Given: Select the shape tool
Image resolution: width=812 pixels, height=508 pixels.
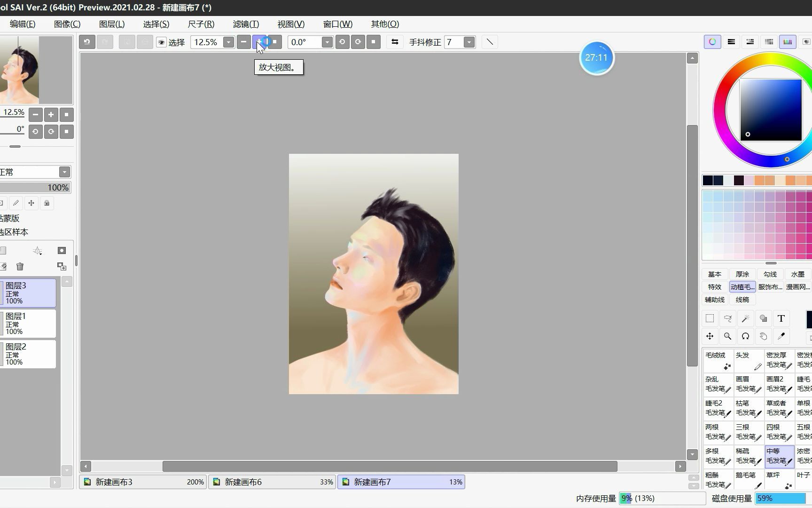Looking at the screenshot, I should [763, 318].
